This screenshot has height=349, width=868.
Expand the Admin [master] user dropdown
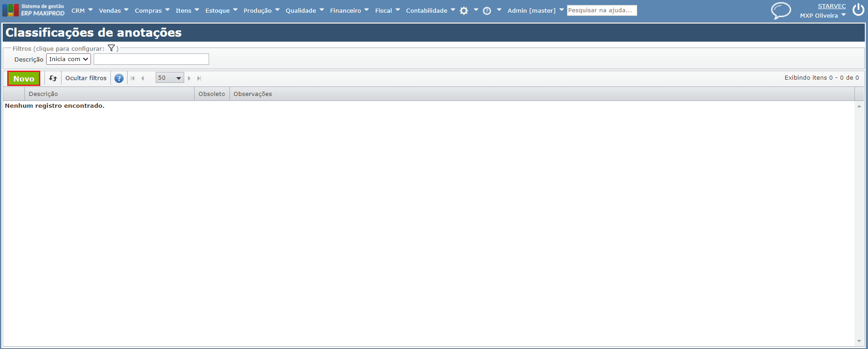(536, 10)
